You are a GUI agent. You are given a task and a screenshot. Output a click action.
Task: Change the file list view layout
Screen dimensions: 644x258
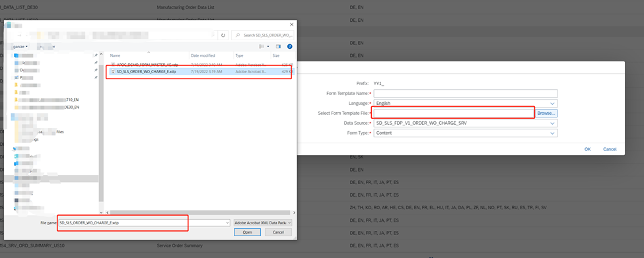pos(261,47)
